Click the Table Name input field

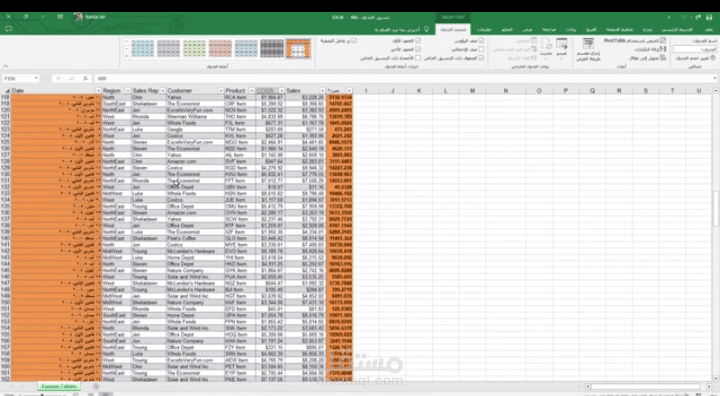coord(694,49)
